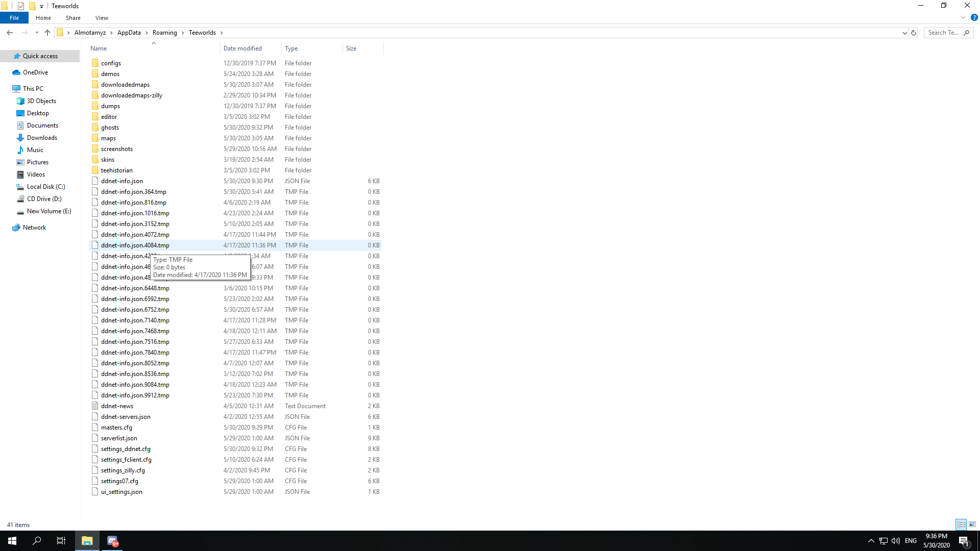Open CD Drive (D:) in sidebar
The width and height of the screenshot is (980, 551).
(x=44, y=199)
